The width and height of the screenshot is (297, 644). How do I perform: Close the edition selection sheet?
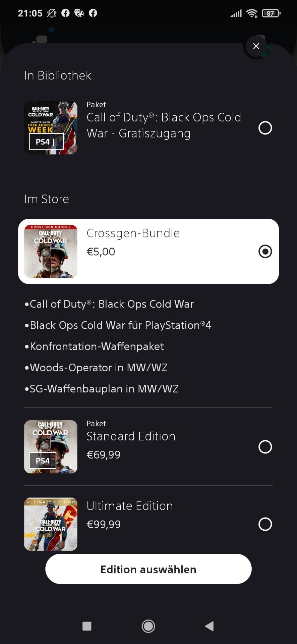click(256, 46)
